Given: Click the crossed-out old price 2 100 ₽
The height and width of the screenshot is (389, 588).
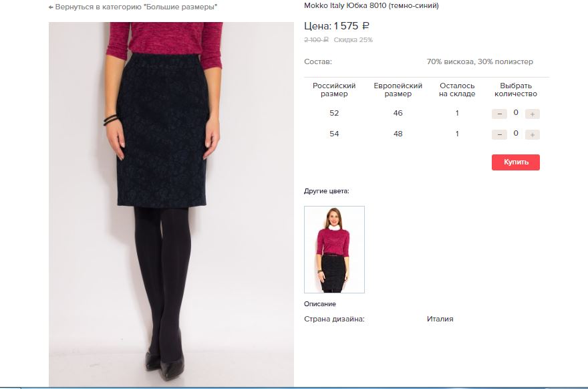Looking at the screenshot, I should tap(316, 39).
